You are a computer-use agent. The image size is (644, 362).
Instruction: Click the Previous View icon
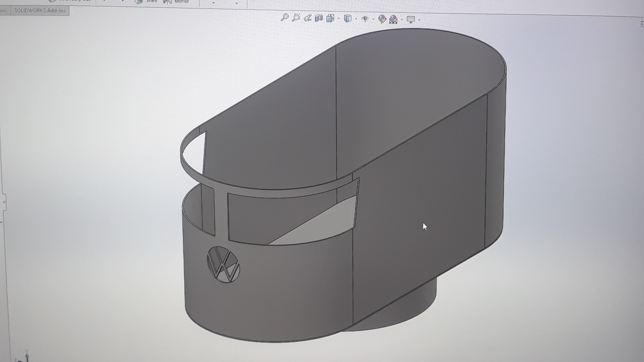pos(308,18)
